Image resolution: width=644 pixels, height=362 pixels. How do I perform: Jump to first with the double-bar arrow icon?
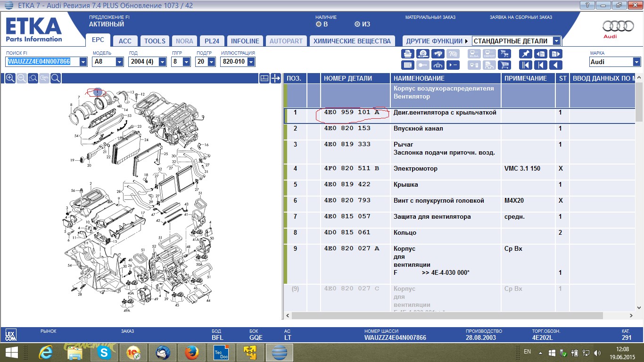(526, 65)
